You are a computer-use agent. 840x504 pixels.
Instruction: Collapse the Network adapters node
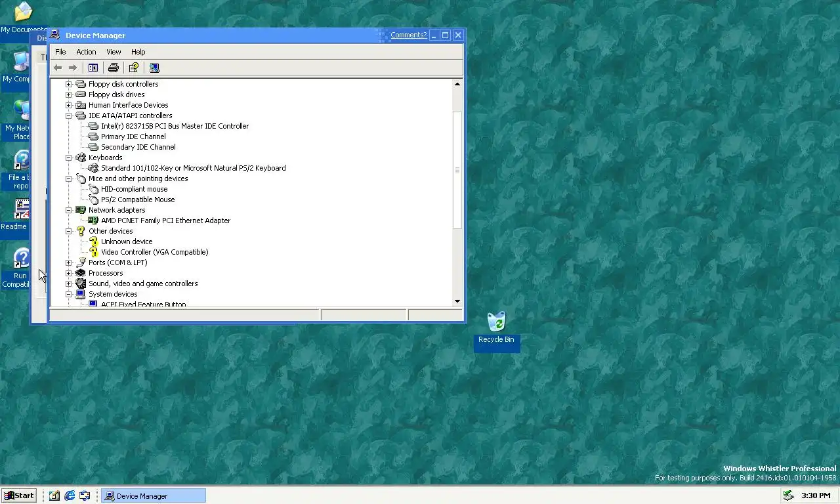(68, 210)
